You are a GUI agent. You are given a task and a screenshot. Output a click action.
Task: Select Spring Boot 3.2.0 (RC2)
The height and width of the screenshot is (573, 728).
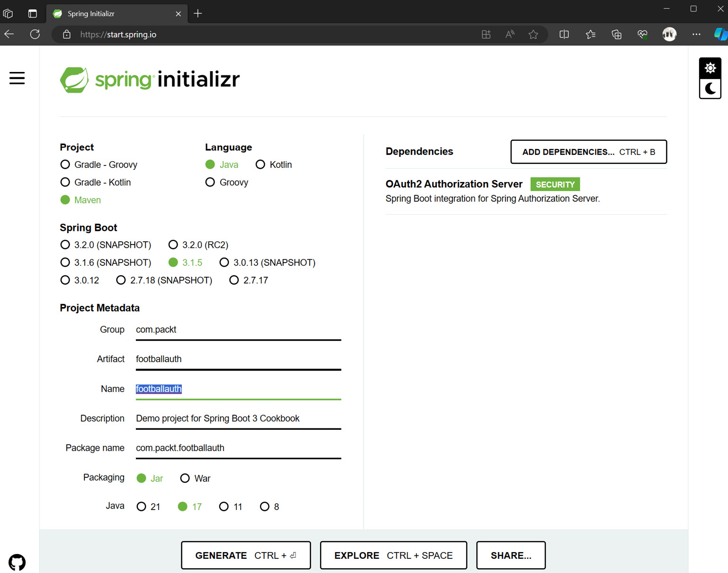coord(198,245)
